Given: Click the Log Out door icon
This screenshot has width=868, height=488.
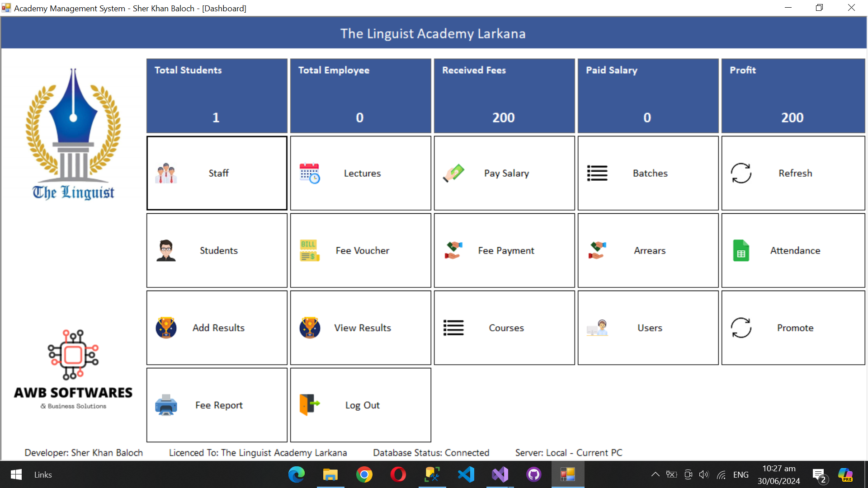Looking at the screenshot, I should pos(310,405).
